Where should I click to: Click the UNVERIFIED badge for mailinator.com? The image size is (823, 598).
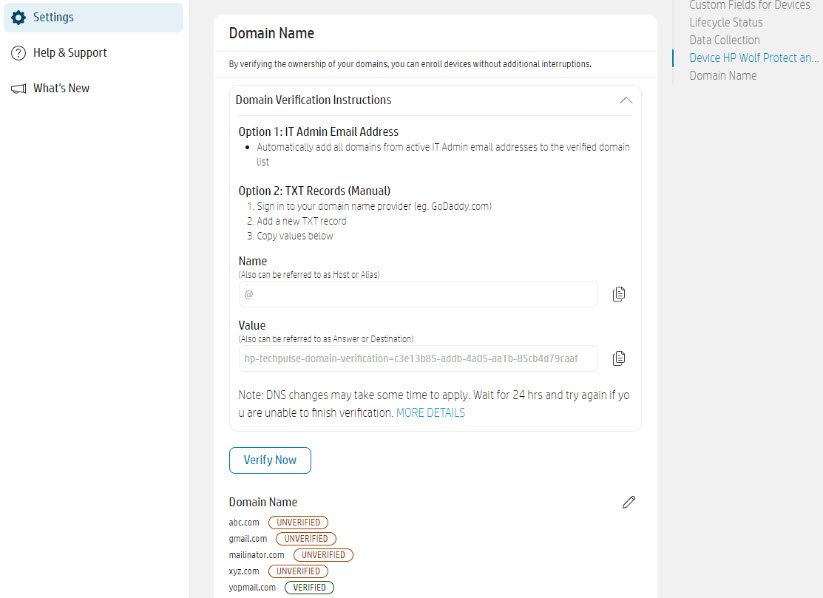323,554
